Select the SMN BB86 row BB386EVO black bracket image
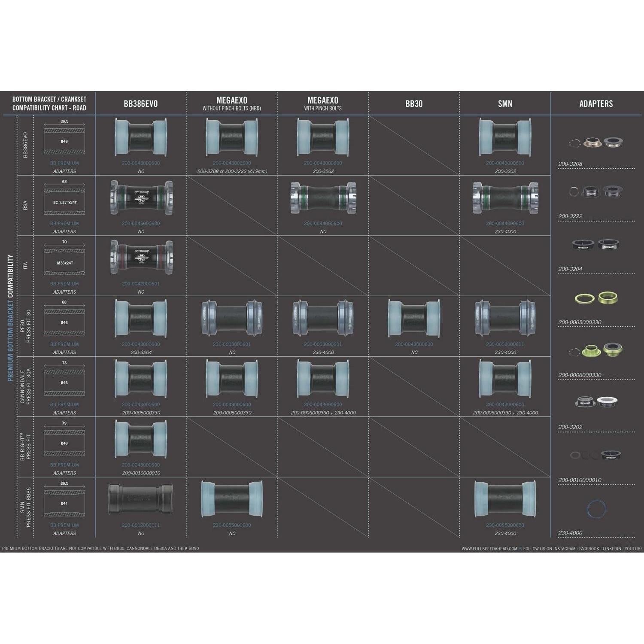The height and width of the screenshot is (644, 644). point(141,499)
